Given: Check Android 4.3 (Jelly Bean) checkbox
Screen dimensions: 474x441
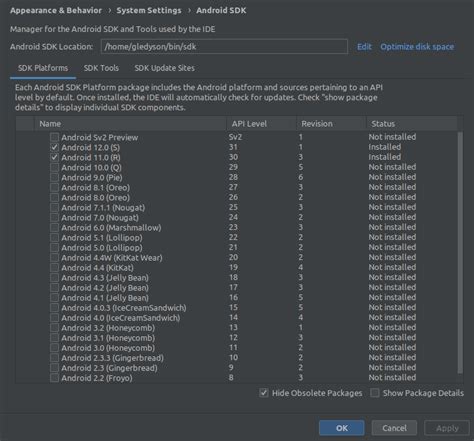Looking at the screenshot, I should pos(54,277).
